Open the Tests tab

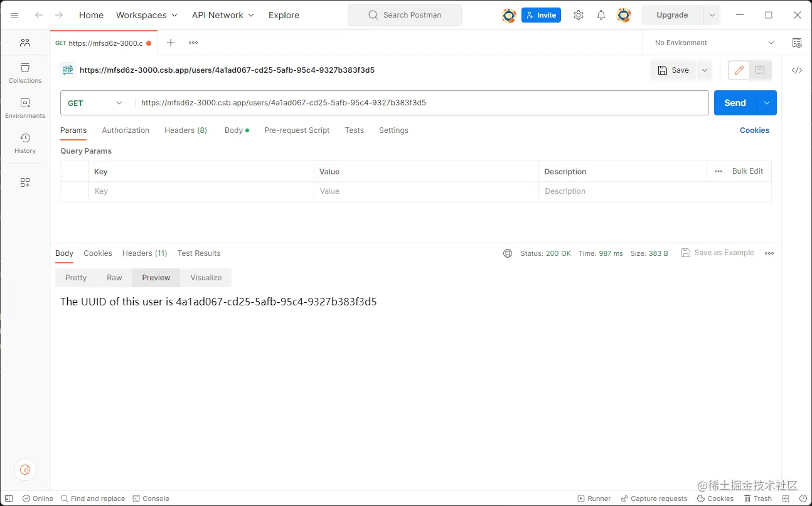[x=355, y=130]
